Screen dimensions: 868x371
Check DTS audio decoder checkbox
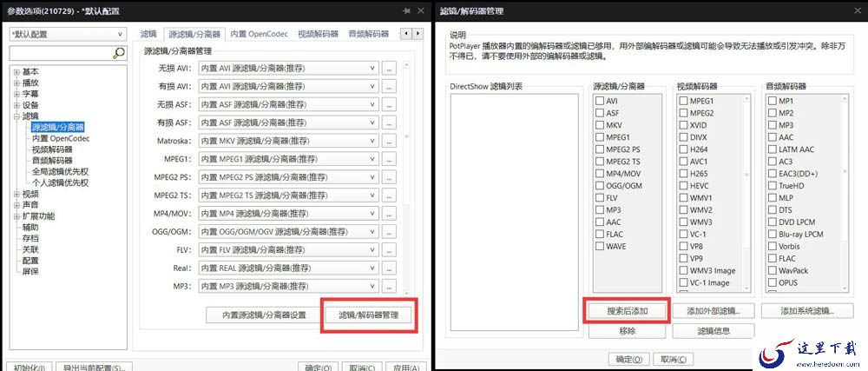click(773, 210)
